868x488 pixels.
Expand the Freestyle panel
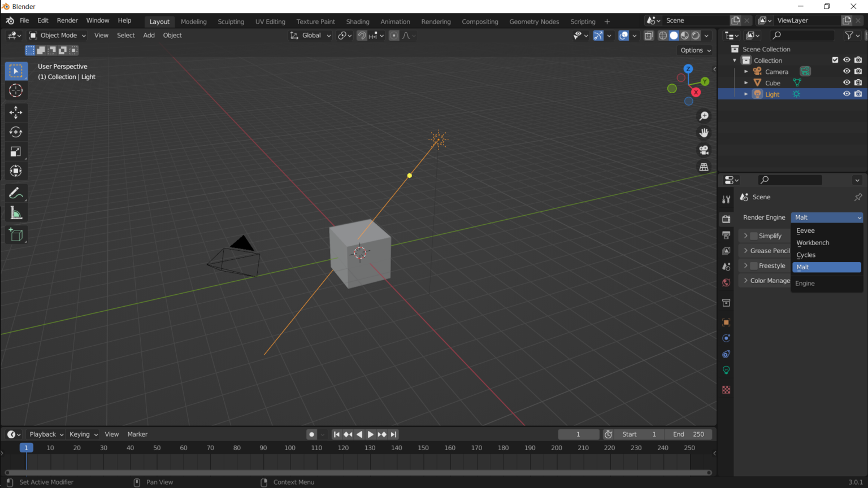pyautogui.click(x=747, y=265)
